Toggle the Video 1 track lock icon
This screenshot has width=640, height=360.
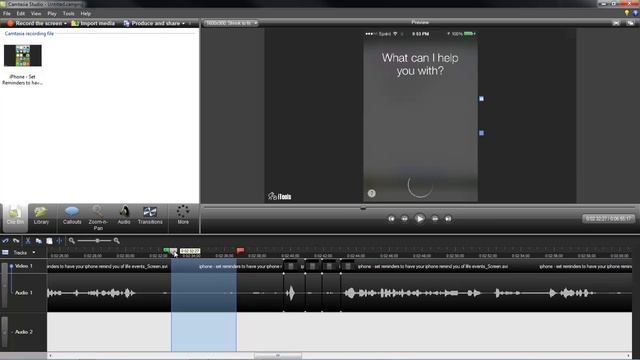pos(11,266)
